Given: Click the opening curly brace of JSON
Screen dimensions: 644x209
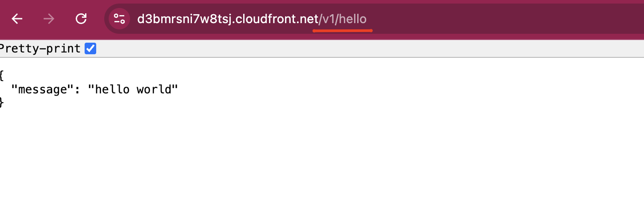Looking at the screenshot, I should click(2, 76).
